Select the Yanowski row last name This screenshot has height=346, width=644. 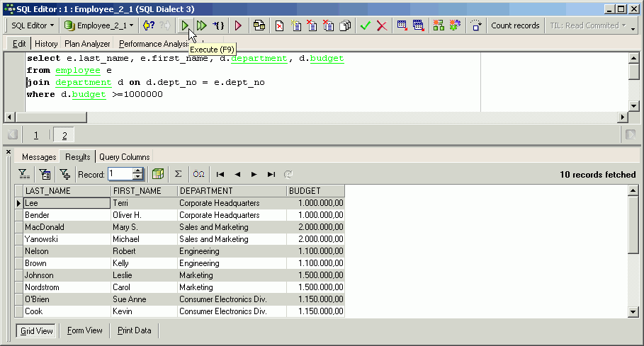(67, 239)
